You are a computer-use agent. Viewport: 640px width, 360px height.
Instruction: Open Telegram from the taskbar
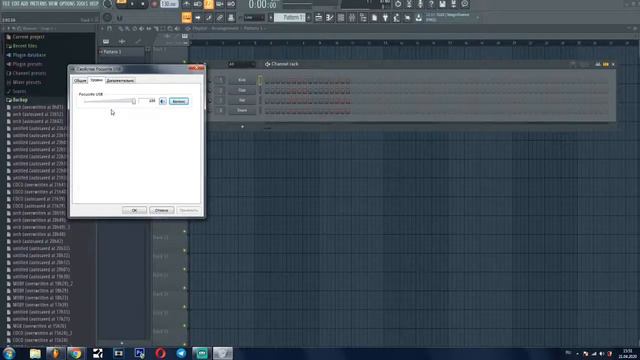tap(181, 353)
